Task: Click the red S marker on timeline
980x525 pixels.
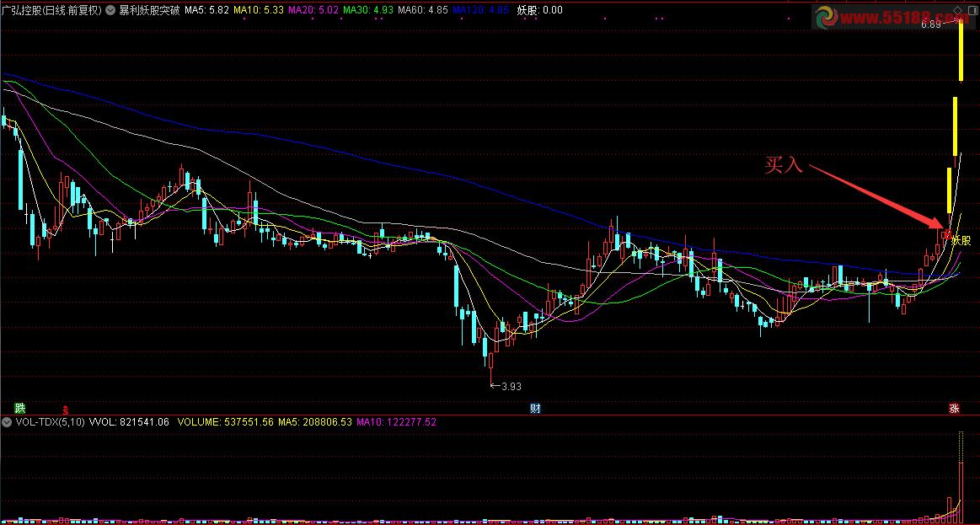Action: [65, 409]
